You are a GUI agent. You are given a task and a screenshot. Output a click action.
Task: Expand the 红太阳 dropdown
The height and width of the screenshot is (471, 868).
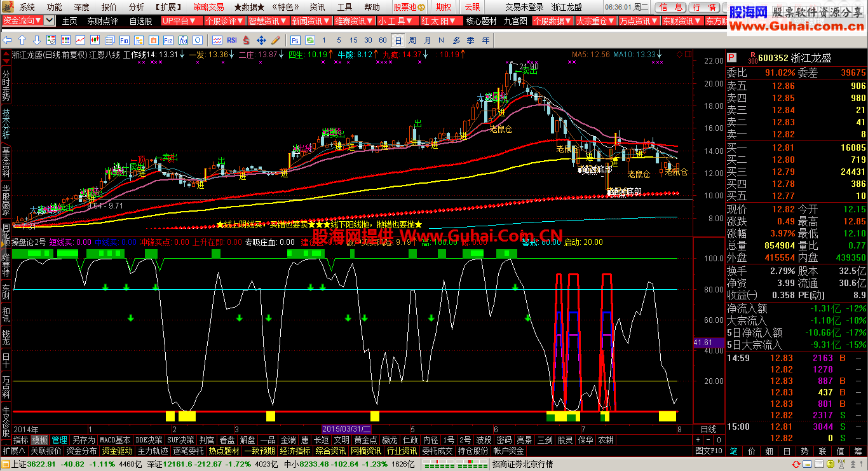[440, 21]
